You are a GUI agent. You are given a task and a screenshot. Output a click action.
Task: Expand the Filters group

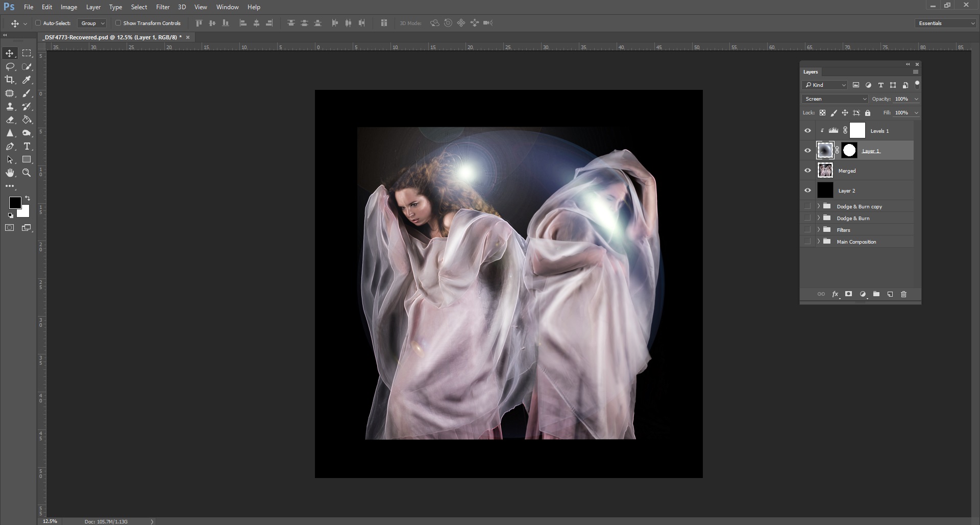pos(819,229)
